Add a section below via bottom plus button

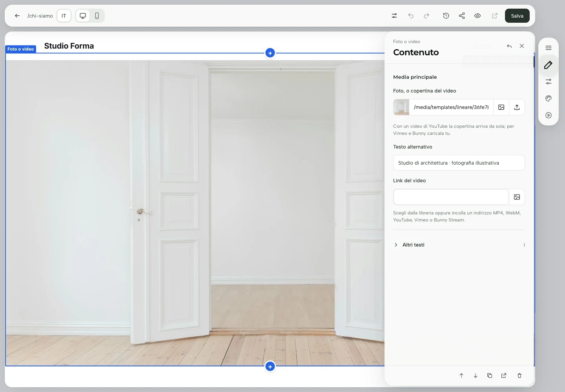pos(270,367)
